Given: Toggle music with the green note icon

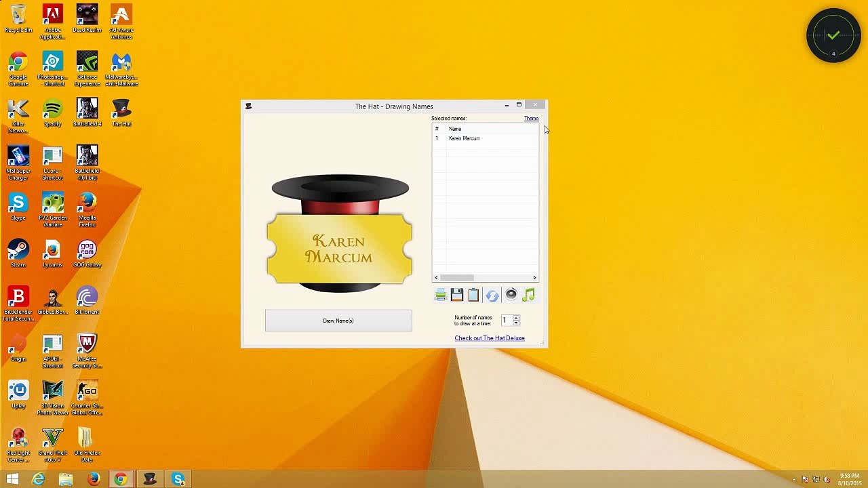Looking at the screenshot, I should pyautogui.click(x=529, y=294).
